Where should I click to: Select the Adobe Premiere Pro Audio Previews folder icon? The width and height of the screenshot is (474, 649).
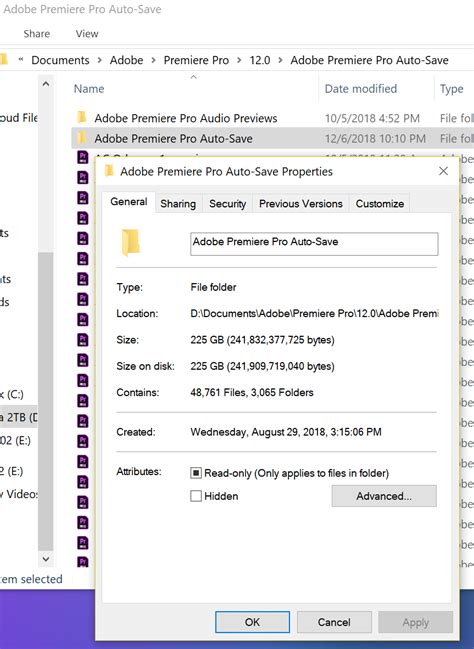[82, 118]
